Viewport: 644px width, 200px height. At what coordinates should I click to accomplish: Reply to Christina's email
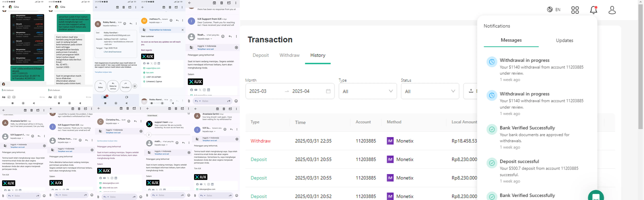[x=135, y=121]
